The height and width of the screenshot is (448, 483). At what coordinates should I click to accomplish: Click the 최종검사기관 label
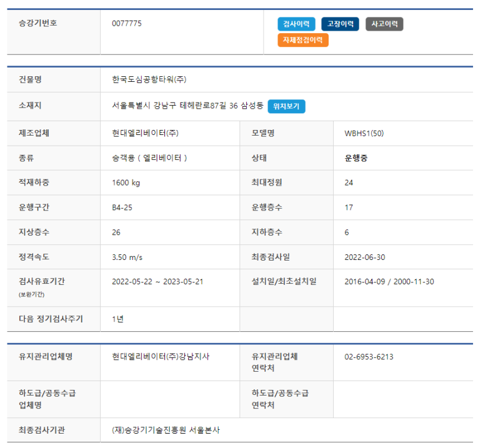click(42, 430)
